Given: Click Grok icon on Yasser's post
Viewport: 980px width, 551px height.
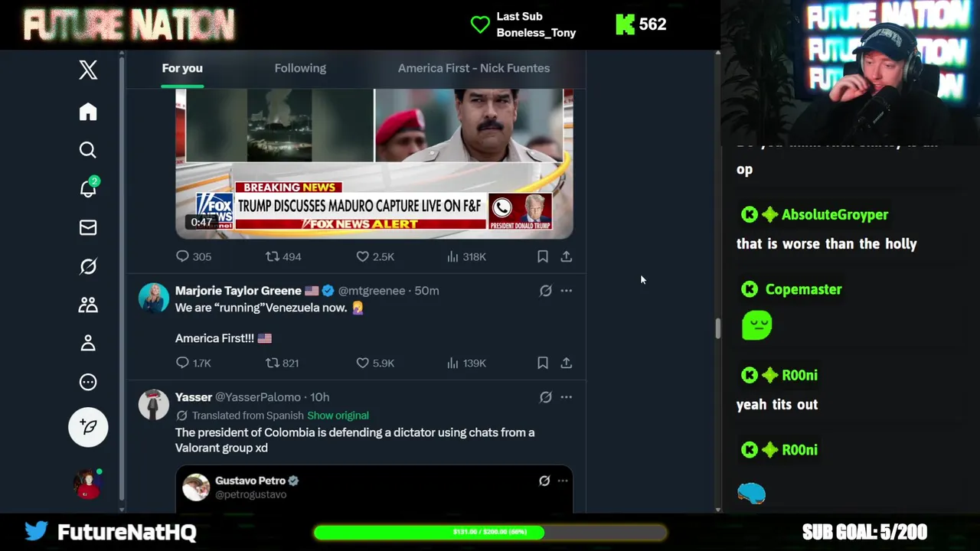Looking at the screenshot, I should 545,397.
